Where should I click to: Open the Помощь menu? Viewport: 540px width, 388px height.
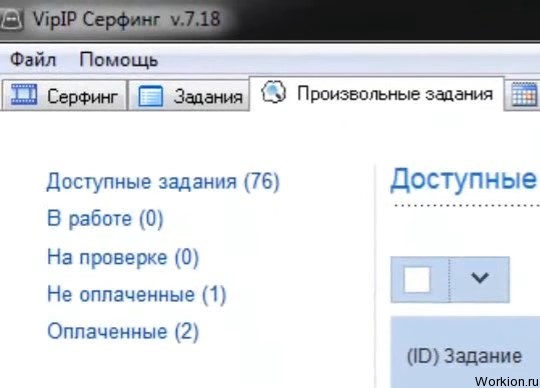[118, 60]
